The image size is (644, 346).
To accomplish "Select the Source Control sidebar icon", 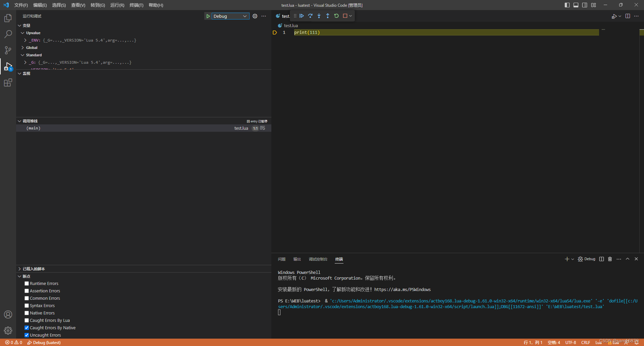I will point(8,50).
